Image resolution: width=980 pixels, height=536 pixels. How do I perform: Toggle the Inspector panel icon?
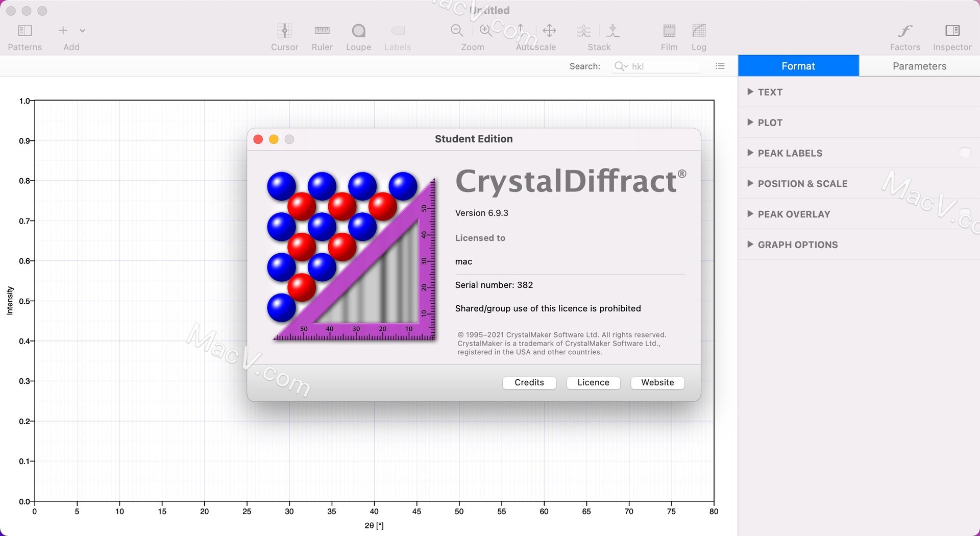pos(952,31)
